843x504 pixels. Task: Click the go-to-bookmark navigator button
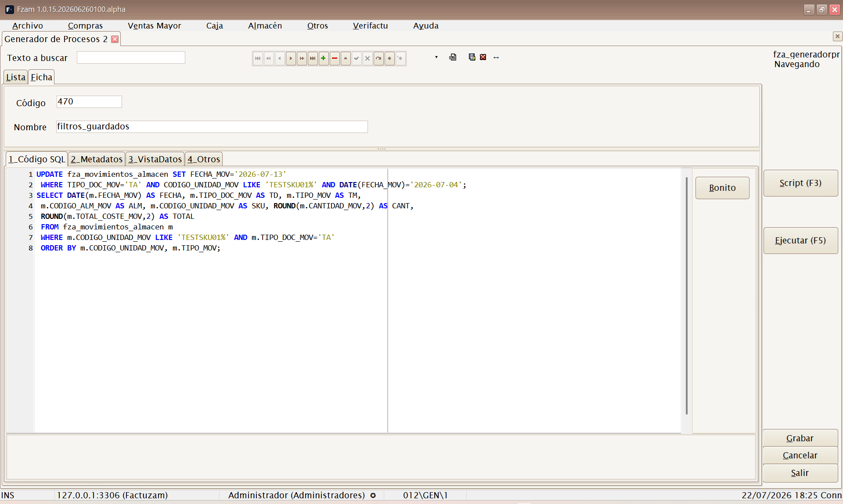point(400,58)
